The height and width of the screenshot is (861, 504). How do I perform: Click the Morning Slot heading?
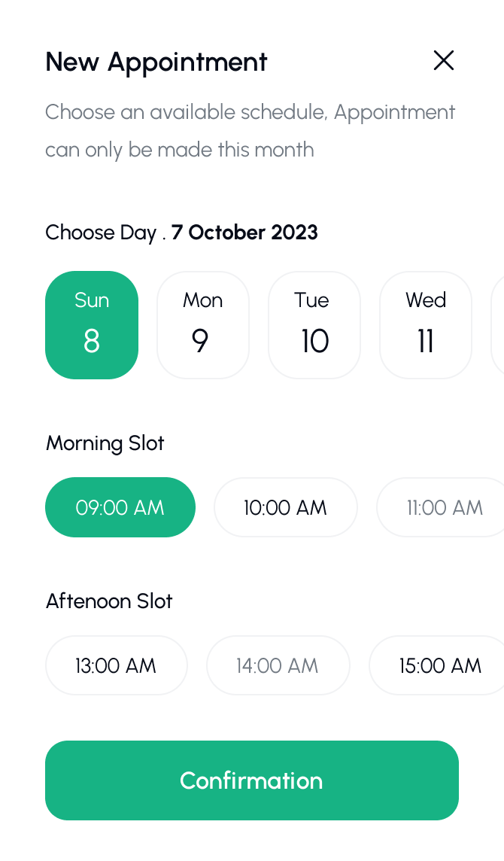click(x=105, y=443)
